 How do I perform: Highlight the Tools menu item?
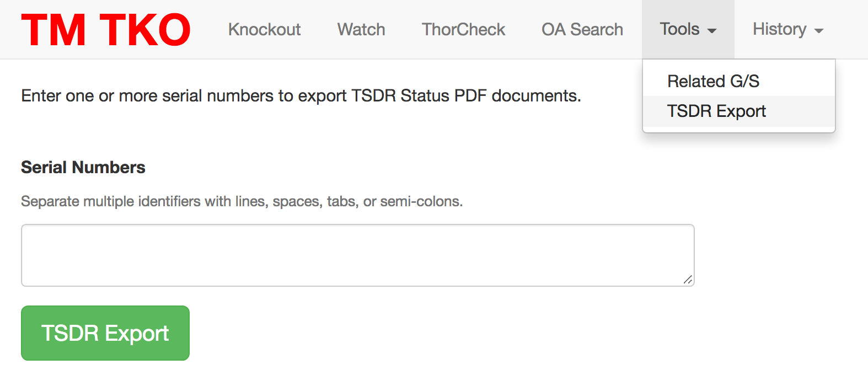(679, 29)
